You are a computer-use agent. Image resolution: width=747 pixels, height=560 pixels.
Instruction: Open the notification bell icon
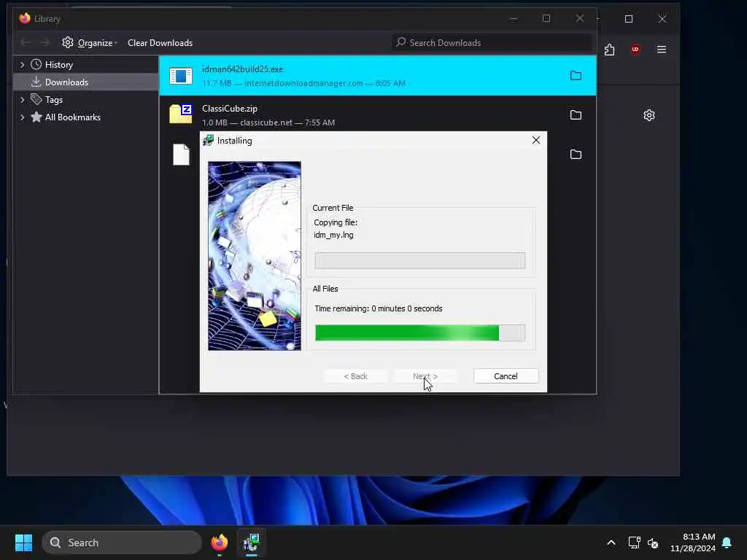tap(727, 542)
